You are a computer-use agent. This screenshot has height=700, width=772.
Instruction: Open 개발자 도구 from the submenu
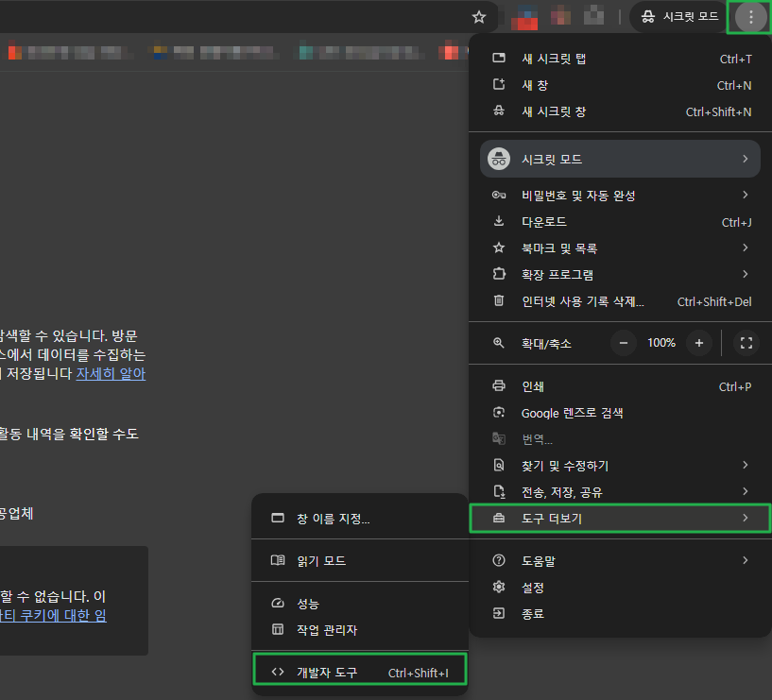[x=359, y=669]
